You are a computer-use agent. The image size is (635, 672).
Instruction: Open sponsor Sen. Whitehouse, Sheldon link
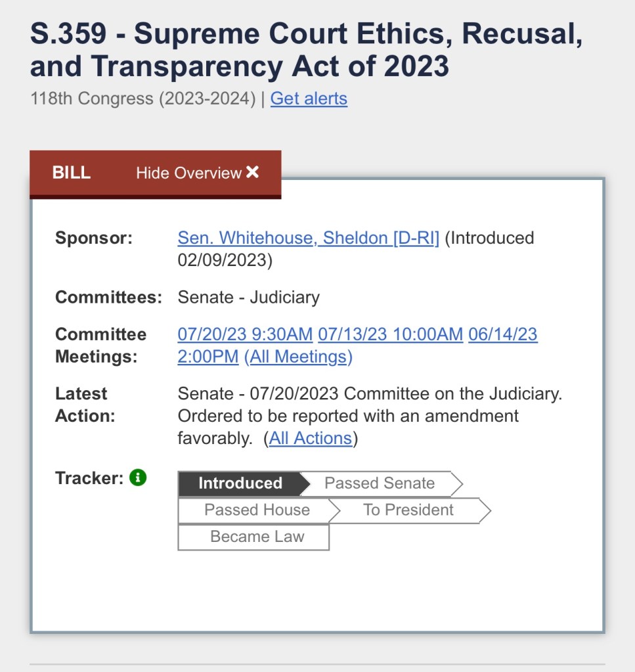click(x=308, y=238)
